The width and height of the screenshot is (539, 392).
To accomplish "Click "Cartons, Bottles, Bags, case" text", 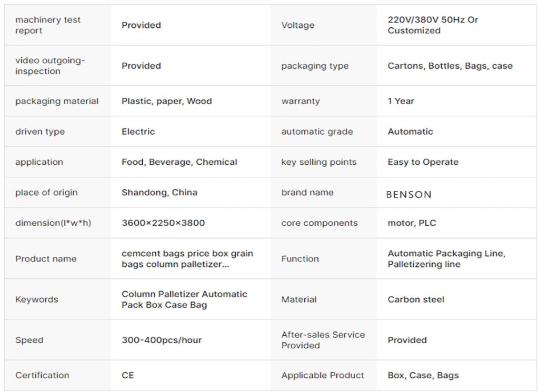I will pyautogui.click(x=450, y=66).
